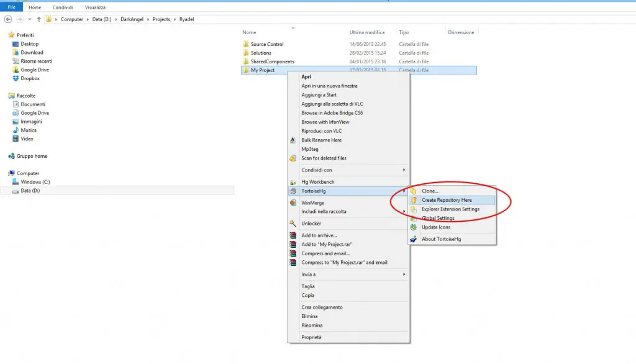
Task: Expand the Condividi con submenu arrow
Action: [404, 170]
